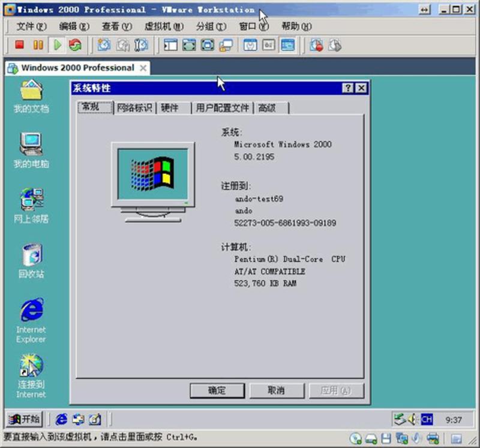Switch to the 硬件 tab
This screenshot has height=448, width=480.
tap(173, 108)
